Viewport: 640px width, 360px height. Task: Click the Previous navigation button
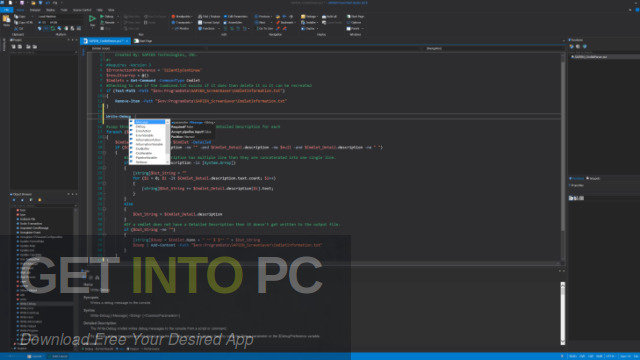pyautogui.click(x=263, y=17)
